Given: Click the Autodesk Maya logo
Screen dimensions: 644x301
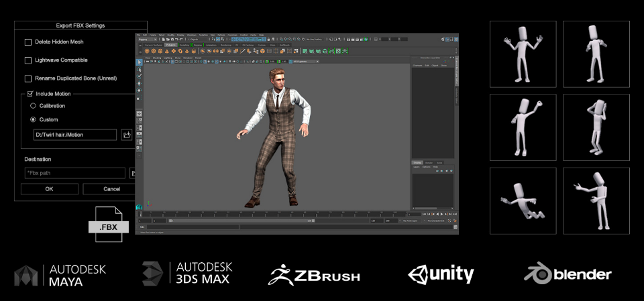Looking at the screenshot, I should 60,275.
